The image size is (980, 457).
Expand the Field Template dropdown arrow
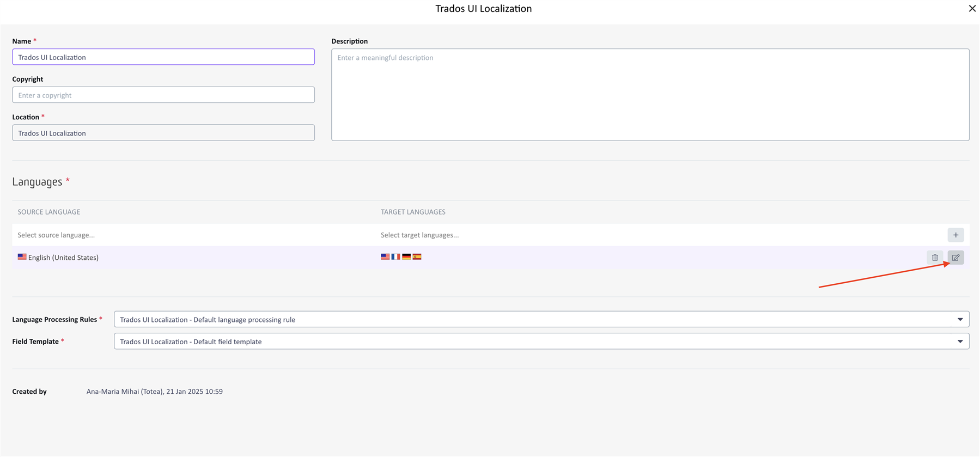(x=960, y=342)
